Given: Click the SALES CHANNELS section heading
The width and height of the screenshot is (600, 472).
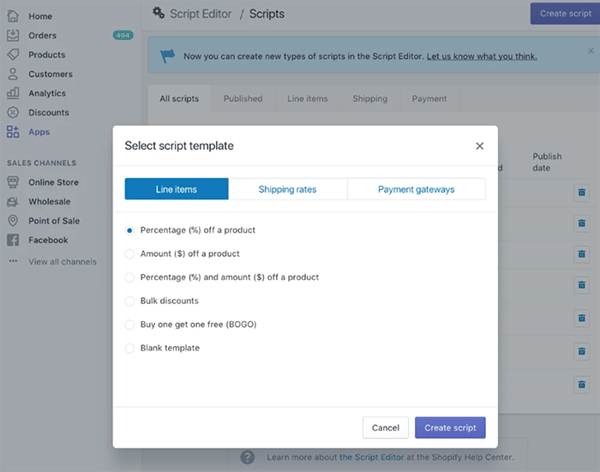Looking at the screenshot, I should pyautogui.click(x=42, y=163).
